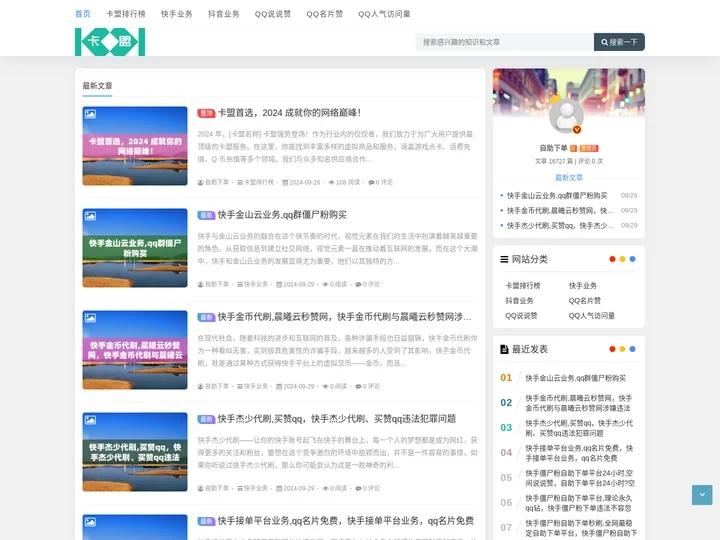Image resolution: width=720 pixels, height=540 pixels.
Task: Click 最新 badge on 快手杰少代刷 article
Action: click(206, 419)
